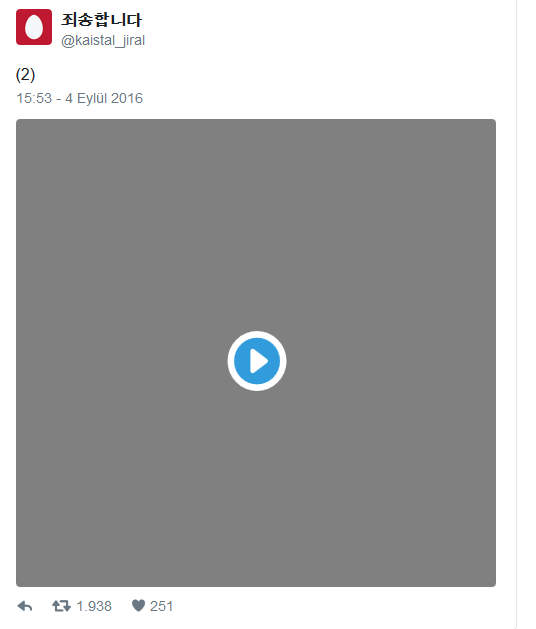Viewport: 536px width, 629px height.
Task: Select the gray video thumbnail area
Action: 256,353
